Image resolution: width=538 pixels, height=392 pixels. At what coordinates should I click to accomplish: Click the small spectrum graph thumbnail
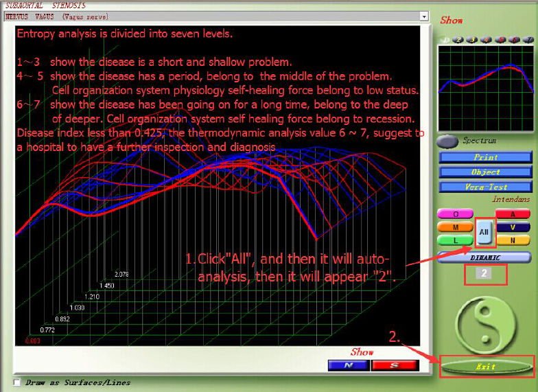click(x=486, y=88)
